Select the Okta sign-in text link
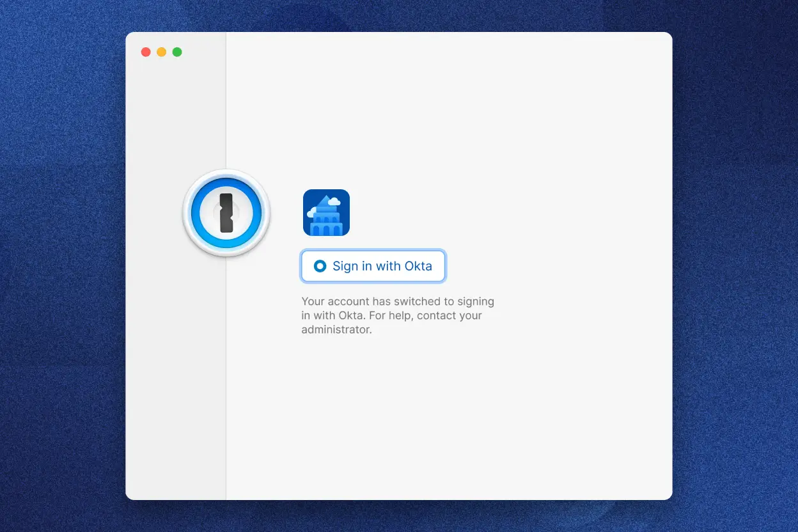This screenshot has height=532, width=798. (382, 266)
